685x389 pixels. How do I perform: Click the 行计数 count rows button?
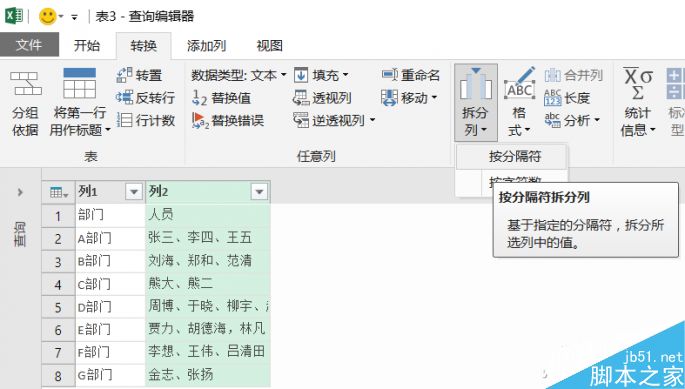point(146,120)
